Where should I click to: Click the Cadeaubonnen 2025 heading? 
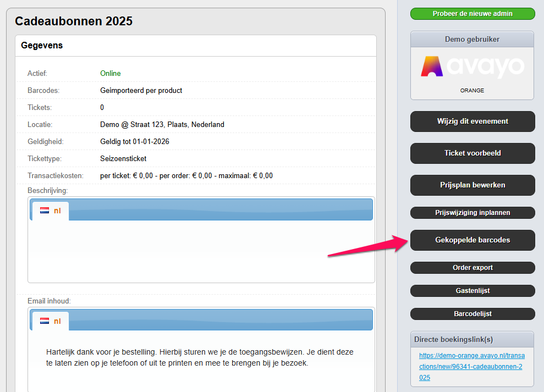74,21
